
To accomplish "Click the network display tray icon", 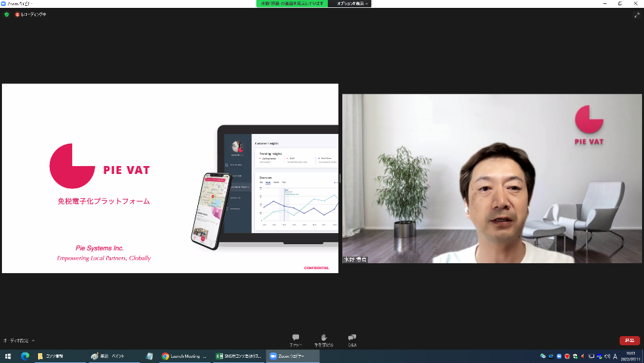I will point(592,356).
